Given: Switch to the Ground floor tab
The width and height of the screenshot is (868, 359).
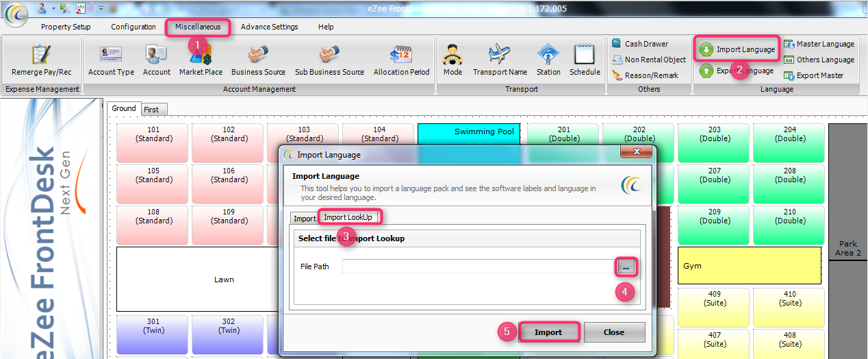Looking at the screenshot, I should (124, 108).
